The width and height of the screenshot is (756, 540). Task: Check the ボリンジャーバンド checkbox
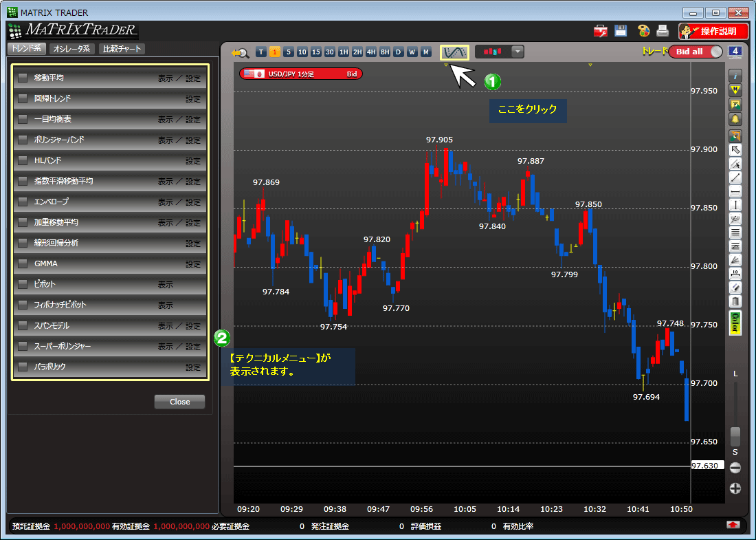23,140
